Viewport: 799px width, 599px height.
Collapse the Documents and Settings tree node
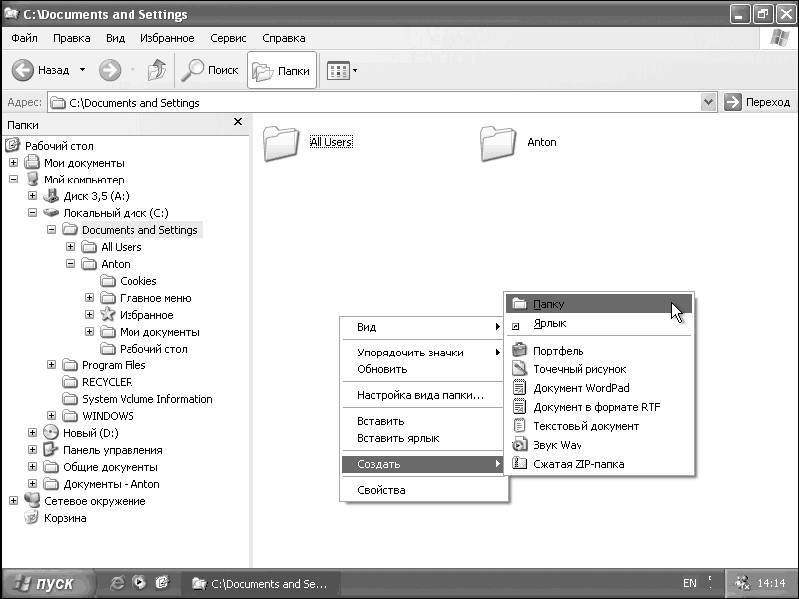51,230
